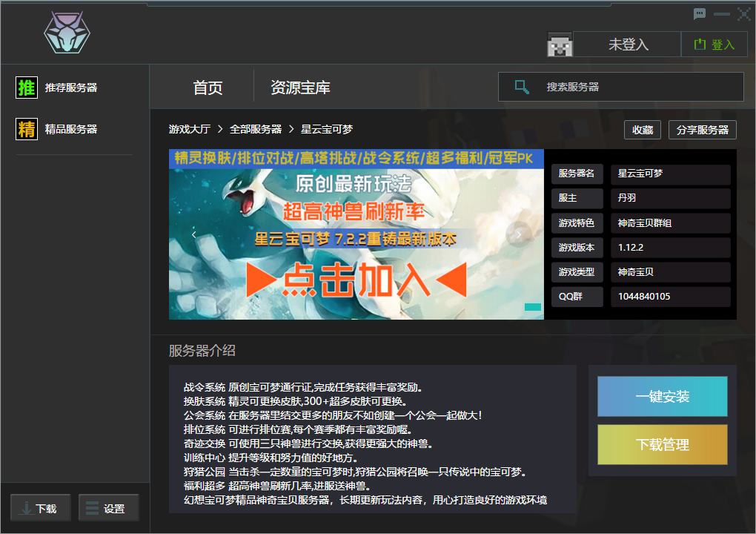The image size is (756, 534).
Task: Toggle 收藏 to favorite this server
Action: tap(642, 129)
